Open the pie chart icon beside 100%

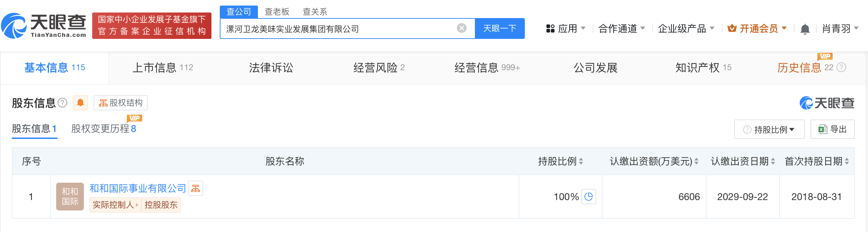click(588, 197)
